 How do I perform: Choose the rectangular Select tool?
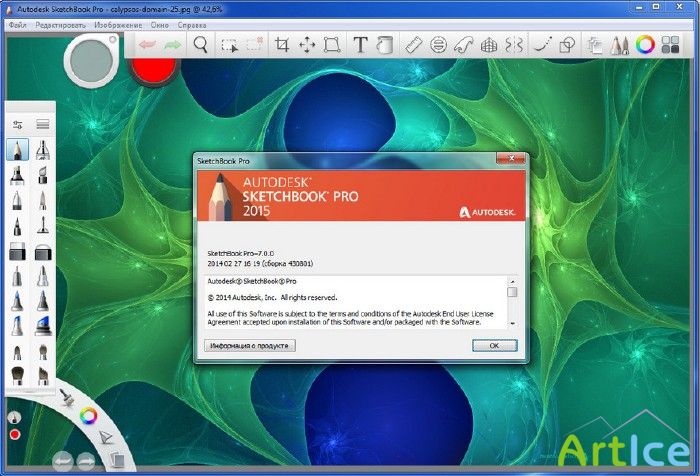229,45
